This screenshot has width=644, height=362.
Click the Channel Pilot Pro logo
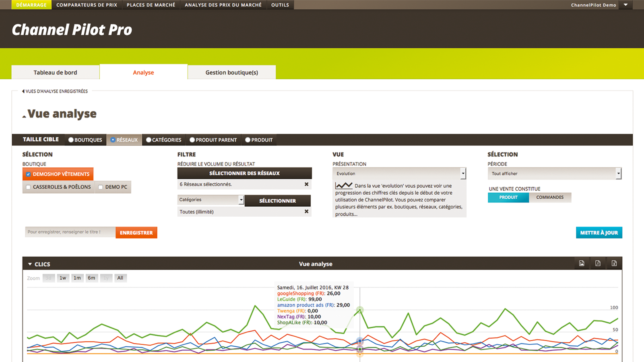(72, 30)
